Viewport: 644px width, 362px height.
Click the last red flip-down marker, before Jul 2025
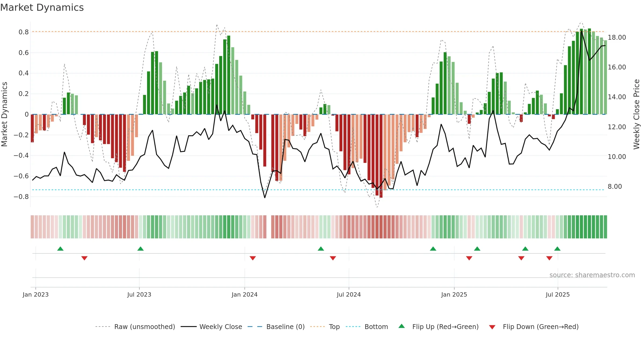tap(549, 258)
